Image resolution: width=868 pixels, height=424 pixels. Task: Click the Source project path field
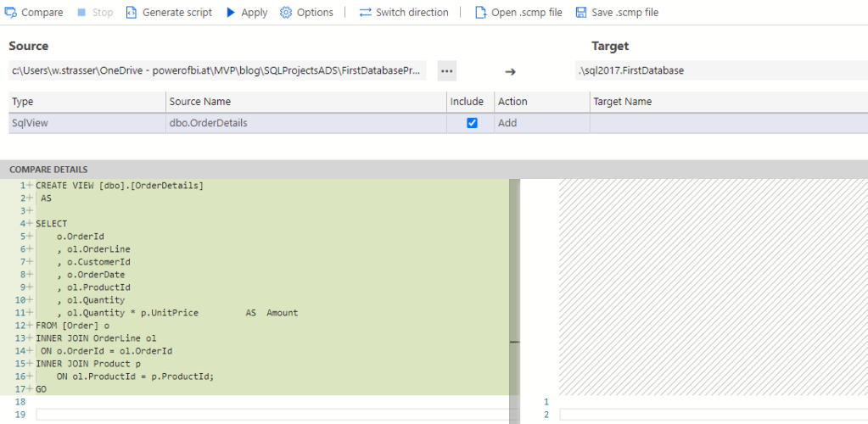(216, 70)
